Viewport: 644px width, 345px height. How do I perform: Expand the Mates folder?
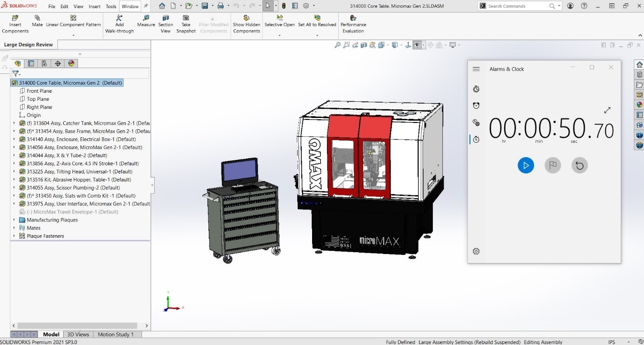pyautogui.click(x=14, y=228)
